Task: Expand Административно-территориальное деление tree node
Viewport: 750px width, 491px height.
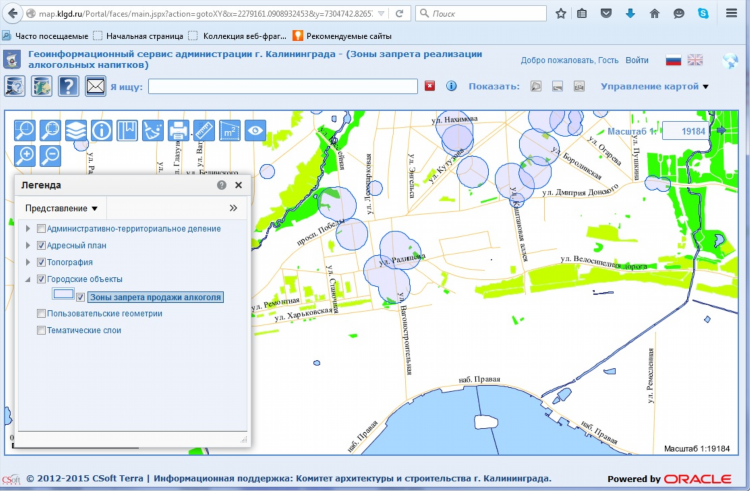Action: (28, 229)
